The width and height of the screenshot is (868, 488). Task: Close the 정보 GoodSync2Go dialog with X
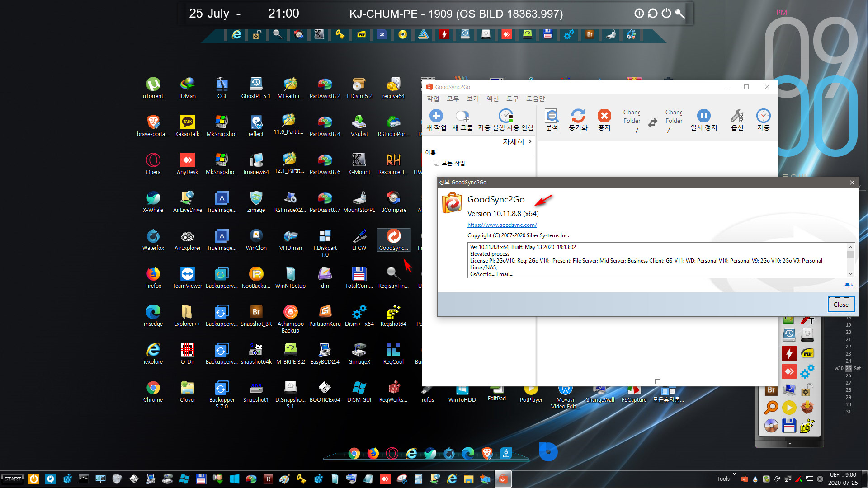coord(852,183)
